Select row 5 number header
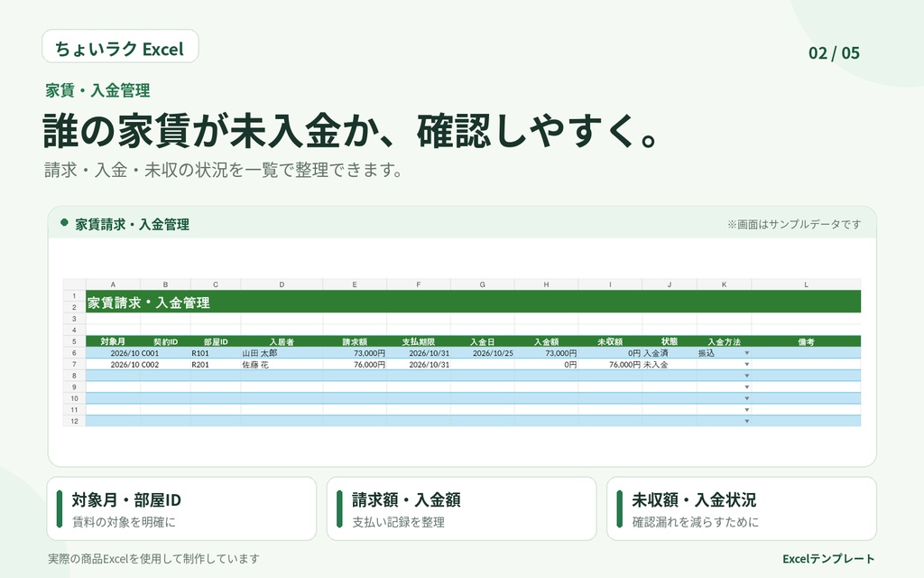 click(74, 341)
